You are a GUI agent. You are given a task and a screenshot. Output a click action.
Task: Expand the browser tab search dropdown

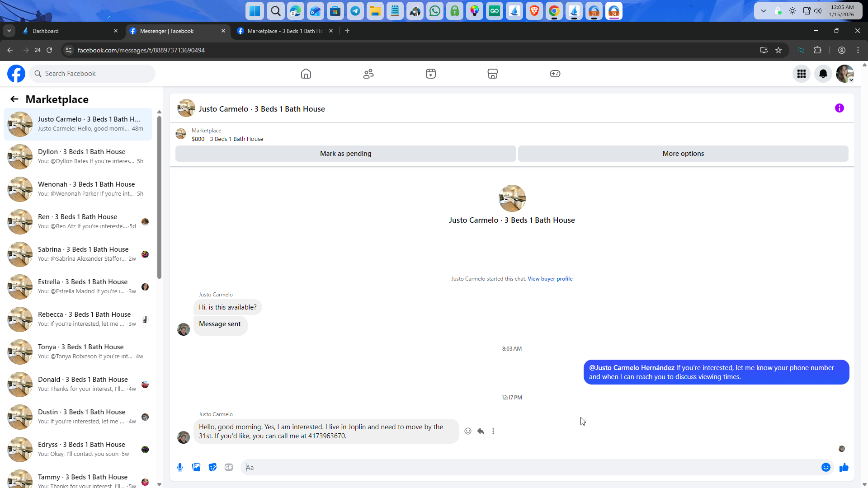tap(9, 31)
